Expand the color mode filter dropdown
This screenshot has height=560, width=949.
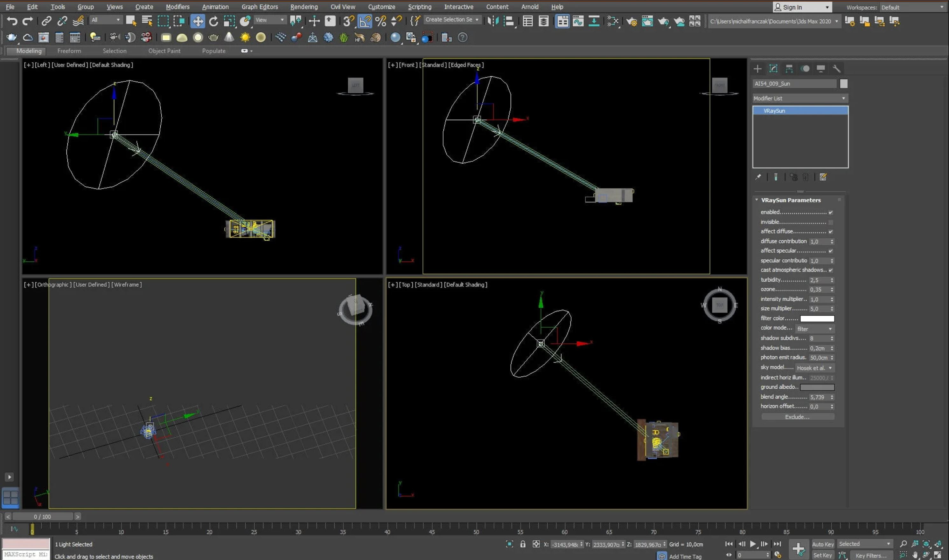(x=814, y=329)
